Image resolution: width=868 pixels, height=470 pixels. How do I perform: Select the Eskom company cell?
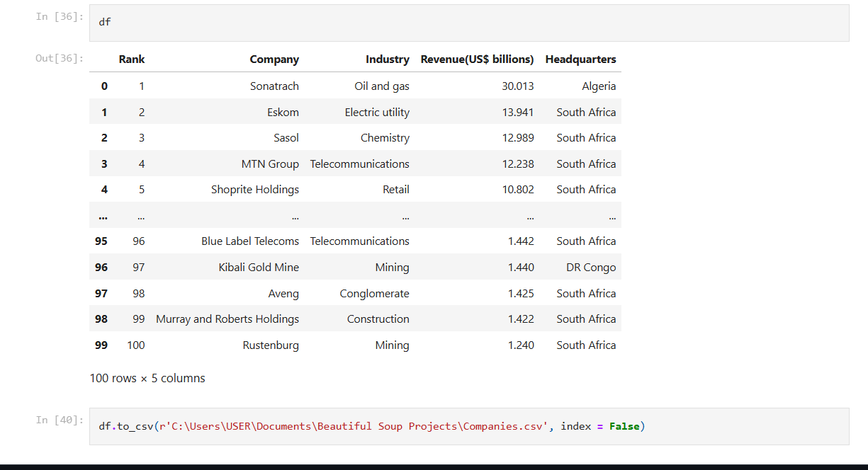coord(283,112)
